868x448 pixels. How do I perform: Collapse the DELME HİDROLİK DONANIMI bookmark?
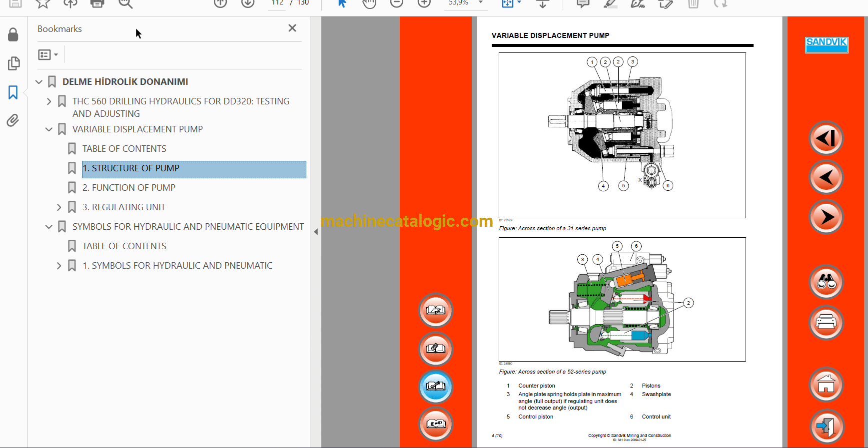pos(39,82)
